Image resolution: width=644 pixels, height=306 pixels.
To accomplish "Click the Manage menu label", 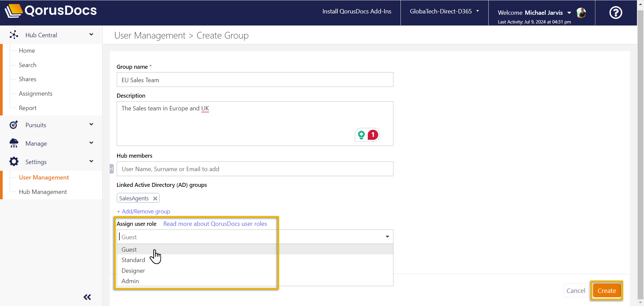I will pyautogui.click(x=36, y=144).
